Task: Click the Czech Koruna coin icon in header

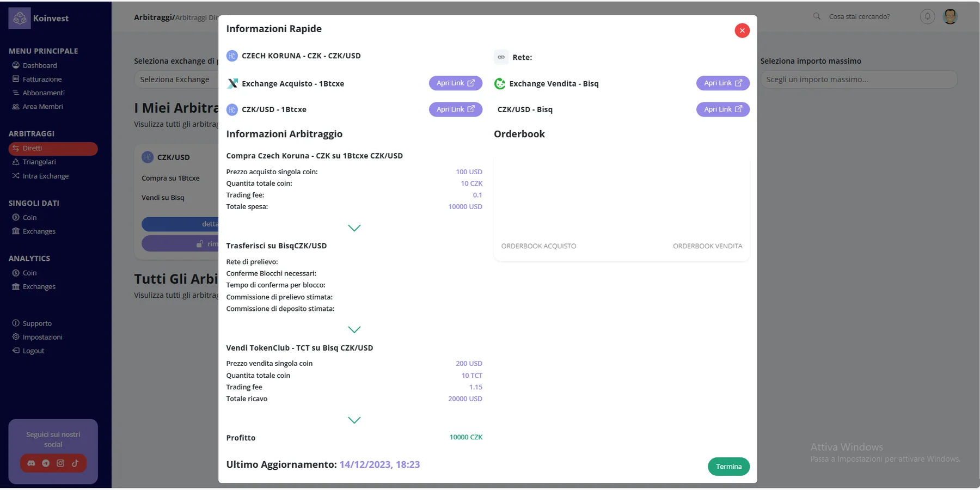Action: pyautogui.click(x=232, y=56)
